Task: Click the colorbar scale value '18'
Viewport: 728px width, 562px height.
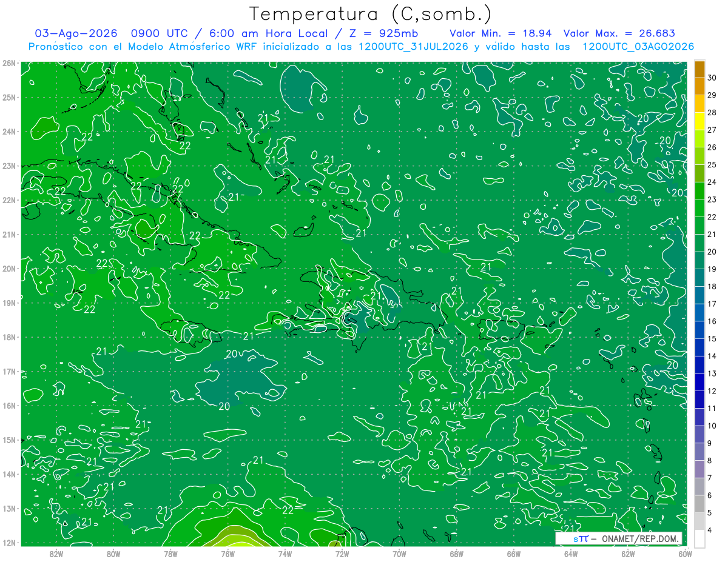Action: pyautogui.click(x=712, y=286)
